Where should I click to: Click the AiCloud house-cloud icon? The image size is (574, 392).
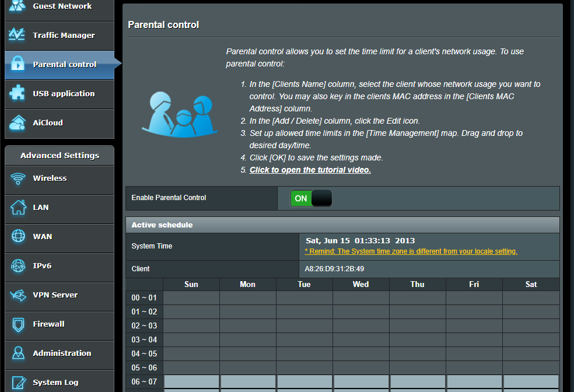tap(17, 123)
